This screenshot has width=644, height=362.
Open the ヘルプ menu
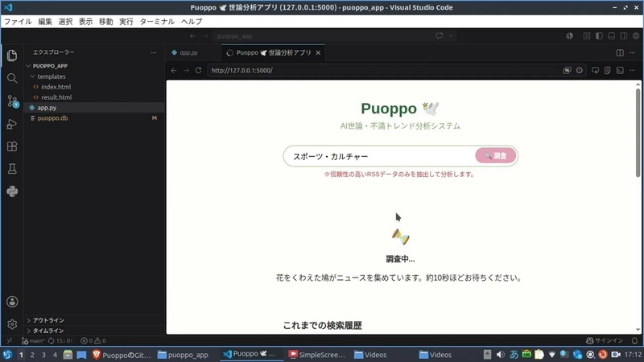coord(192,22)
